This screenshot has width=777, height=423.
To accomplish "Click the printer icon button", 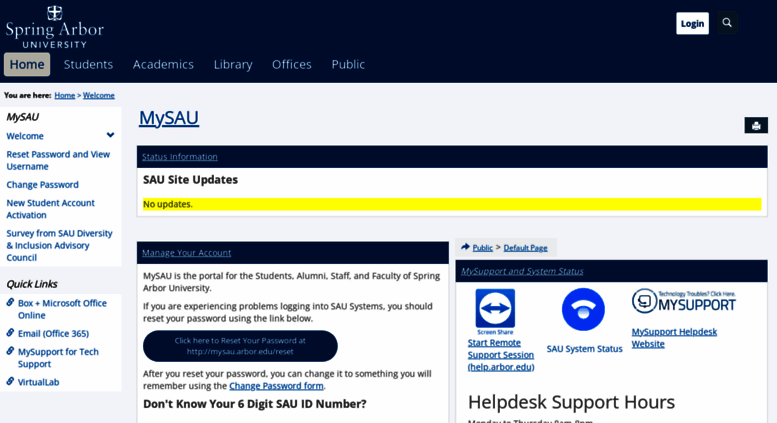I will click(756, 125).
